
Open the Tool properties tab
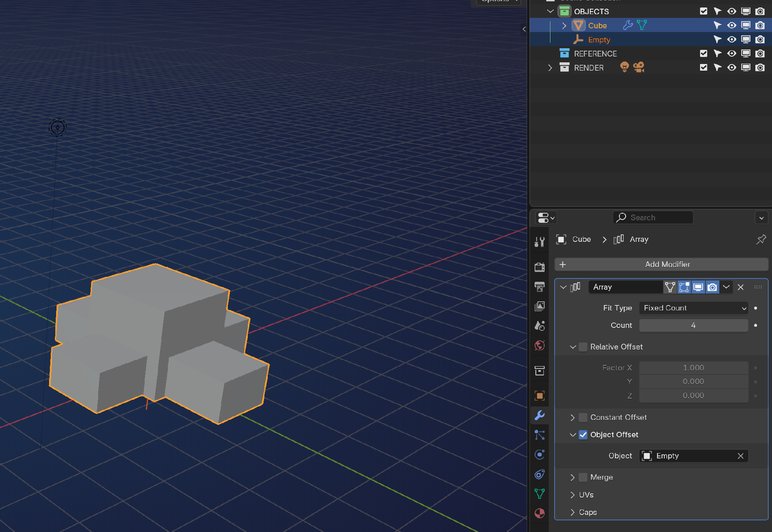(x=540, y=242)
